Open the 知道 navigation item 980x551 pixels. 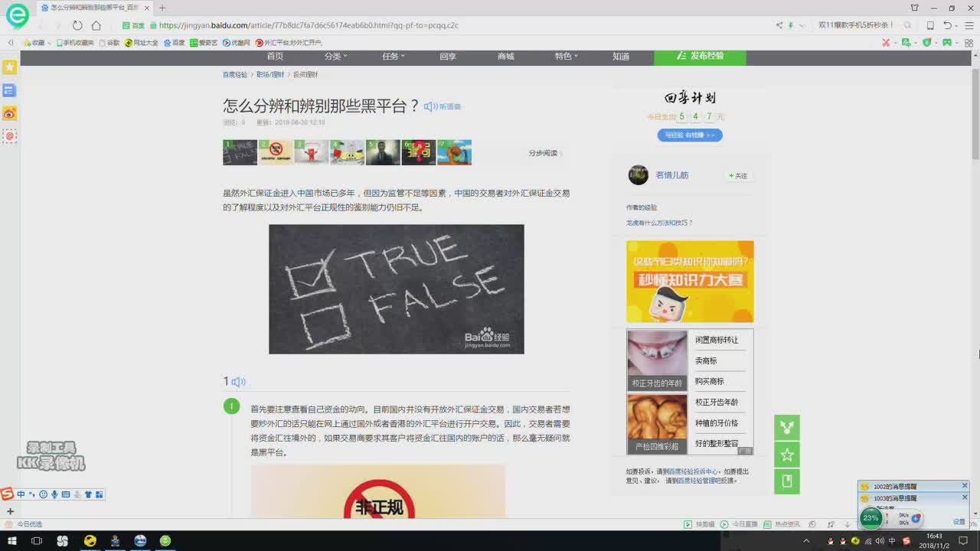coord(621,57)
